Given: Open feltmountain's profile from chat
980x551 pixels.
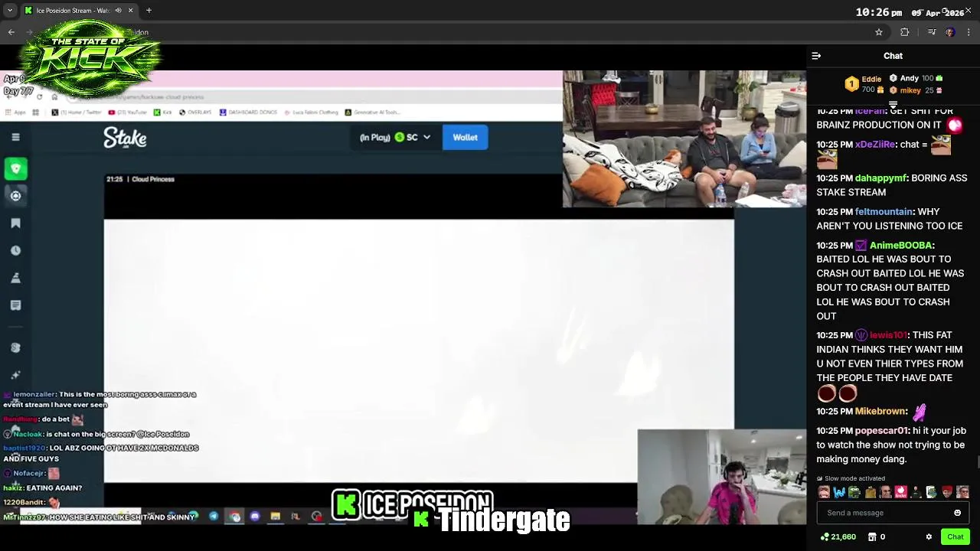Looking at the screenshot, I should pyautogui.click(x=884, y=211).
